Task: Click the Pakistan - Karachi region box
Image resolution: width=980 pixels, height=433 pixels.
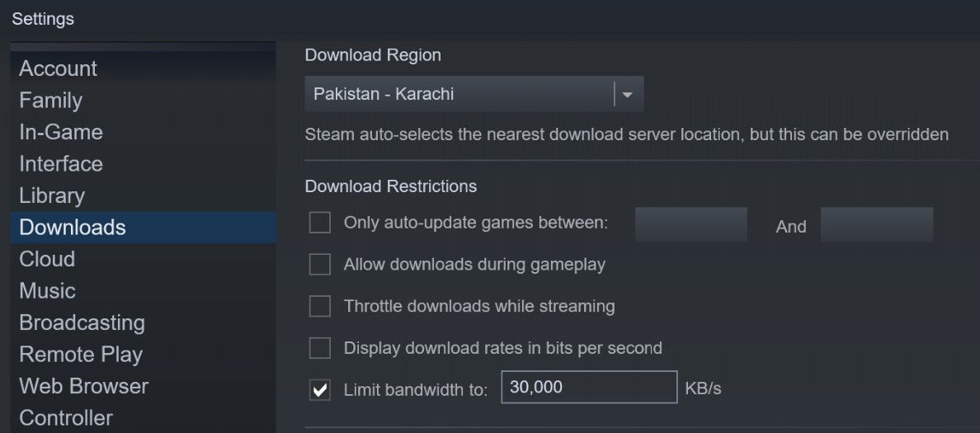Action: [459, 94]
